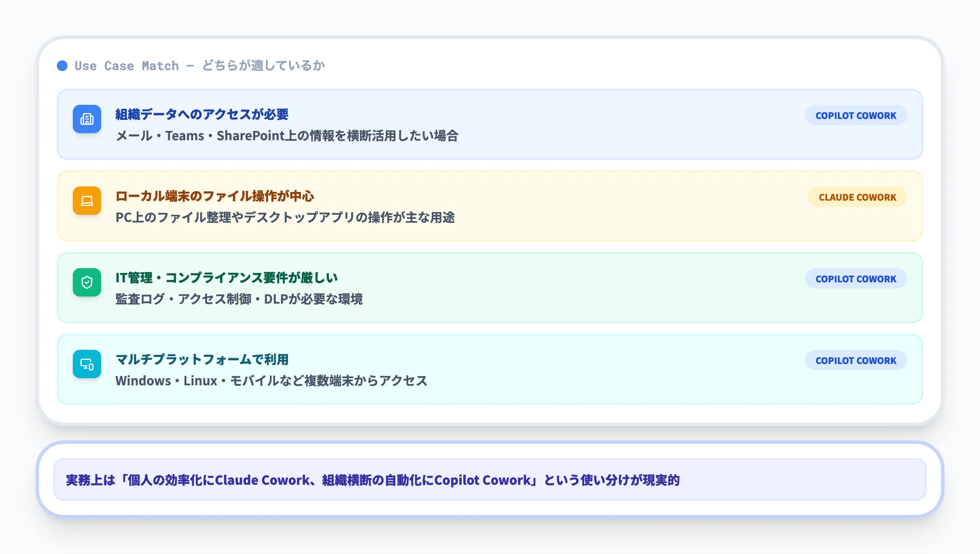Click the COPILOT COWORK badge on the IT管理 card
The height and width of the screenshot is (554, 980).
[856, 279]
